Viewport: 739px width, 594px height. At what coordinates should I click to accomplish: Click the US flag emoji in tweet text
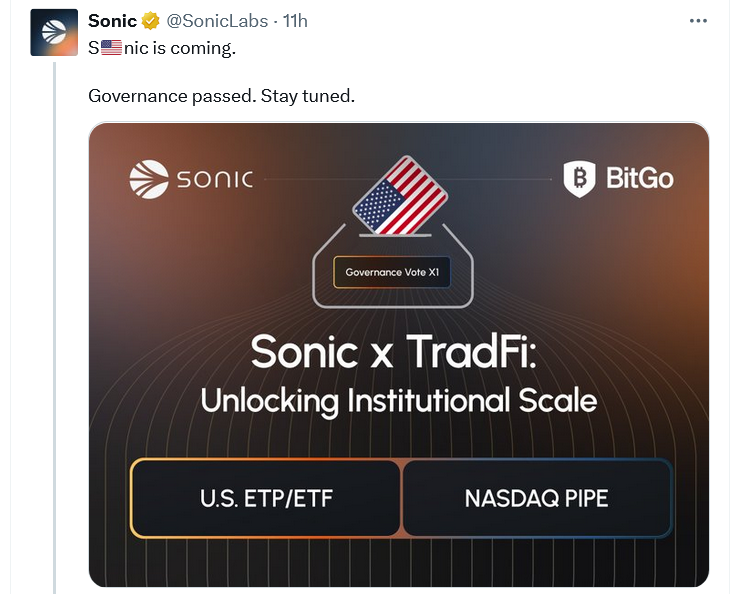coord(111,47)
